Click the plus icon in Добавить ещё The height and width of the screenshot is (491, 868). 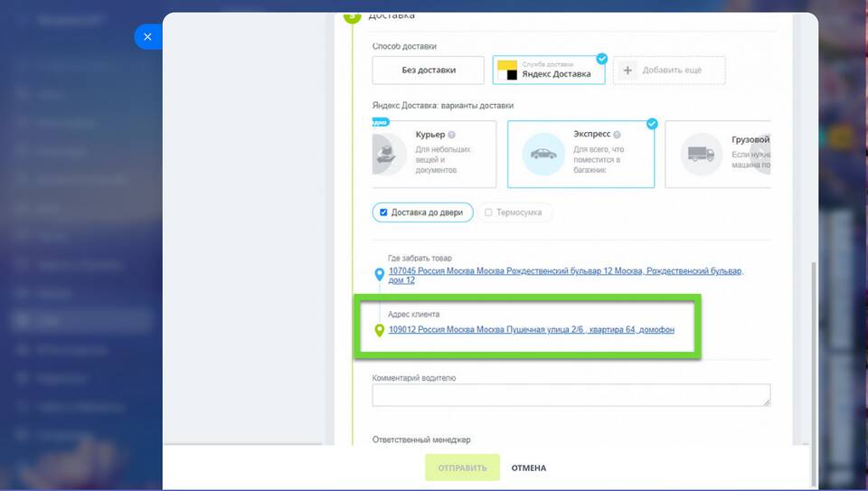coord(627,71)
